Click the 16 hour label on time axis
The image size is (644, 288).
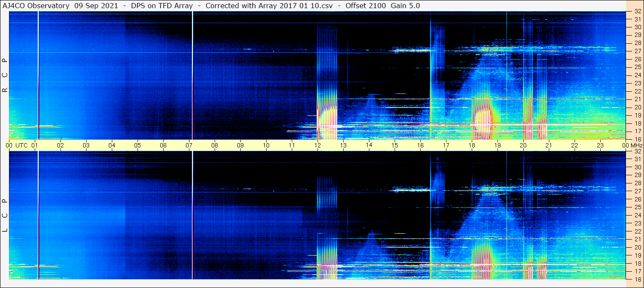point(420,145)
